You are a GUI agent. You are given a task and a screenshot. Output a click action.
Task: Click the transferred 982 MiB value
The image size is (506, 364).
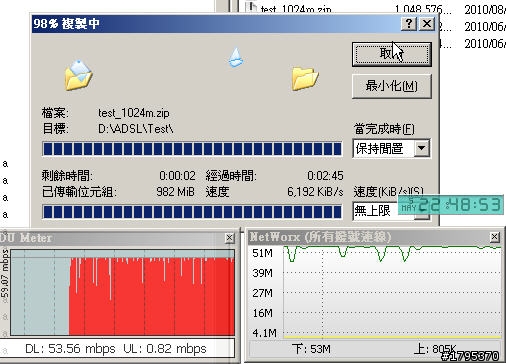175,192
